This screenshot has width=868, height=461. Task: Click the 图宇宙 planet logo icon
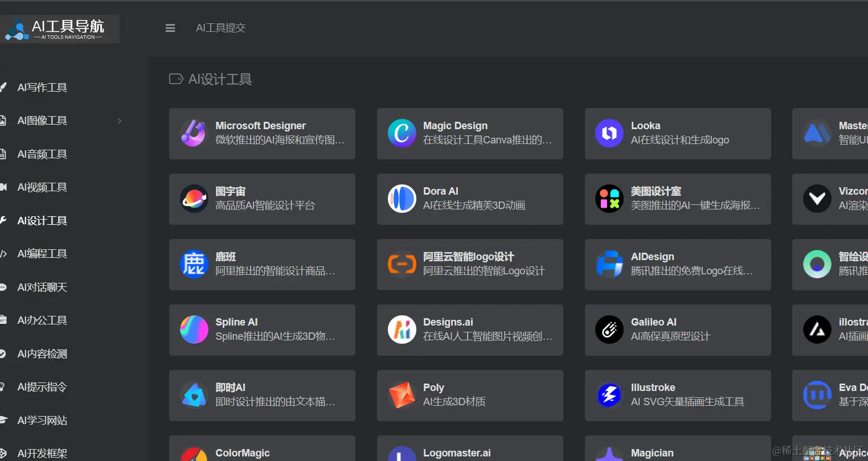click(194, 199)
